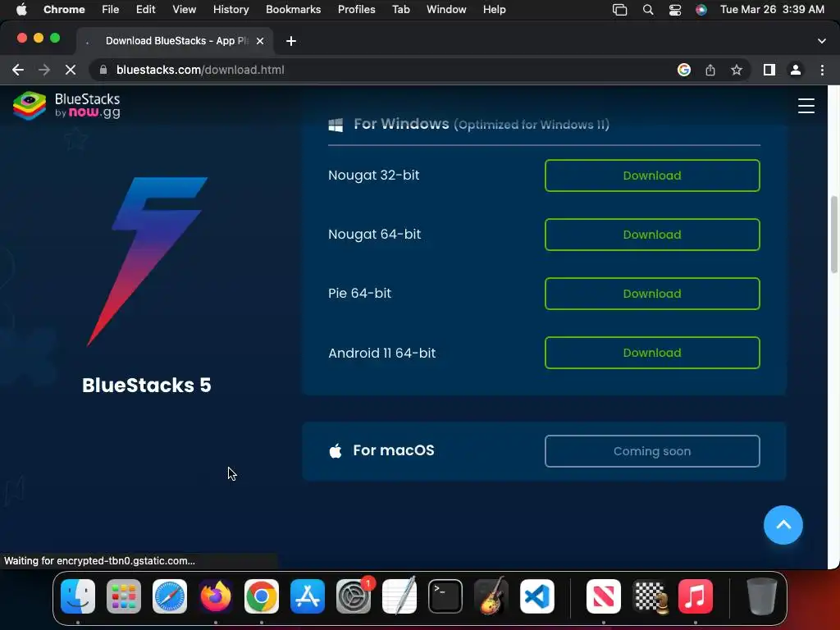Open Safari from the dock
Screen dimensions: 840x630
[x=170, y=596]
